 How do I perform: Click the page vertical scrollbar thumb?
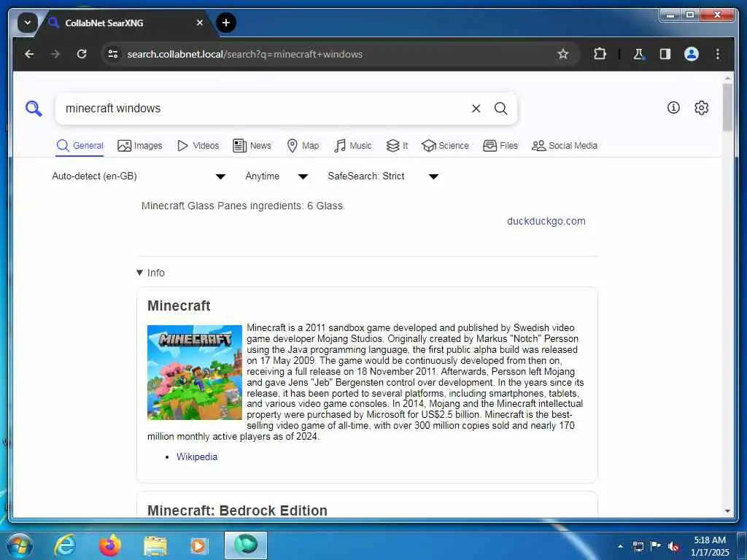click(727, 108)
